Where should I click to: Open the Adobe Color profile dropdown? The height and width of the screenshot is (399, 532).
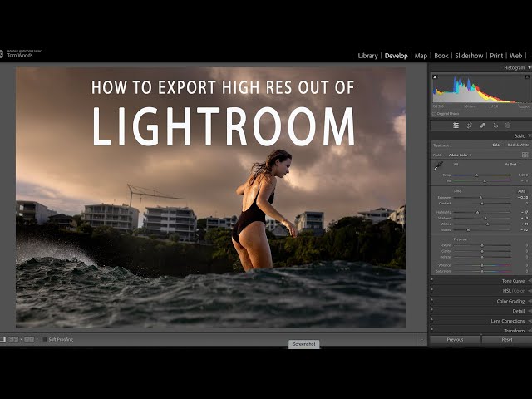459,155
